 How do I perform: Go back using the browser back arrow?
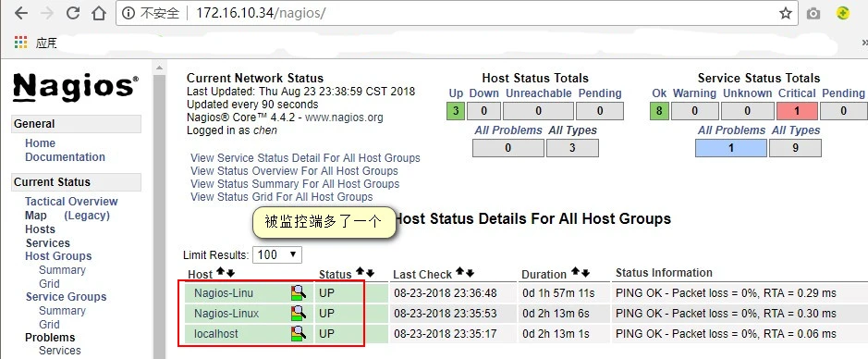pos(20,13)
